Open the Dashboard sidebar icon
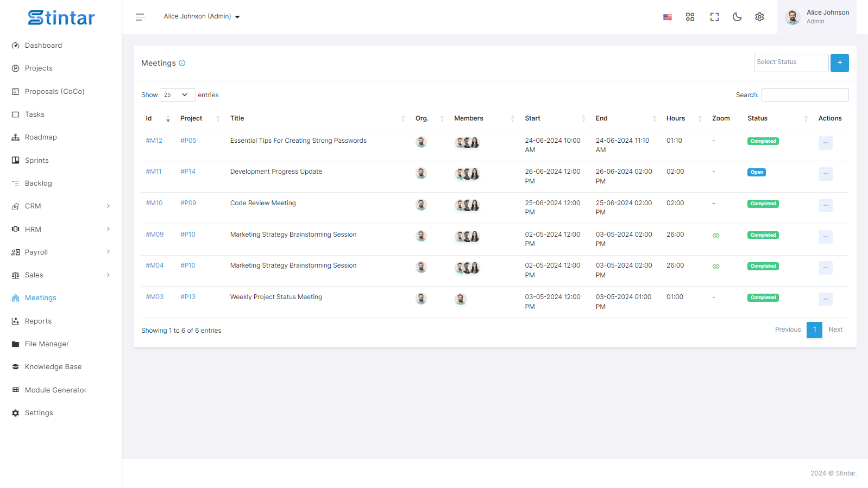 [16, 46]
